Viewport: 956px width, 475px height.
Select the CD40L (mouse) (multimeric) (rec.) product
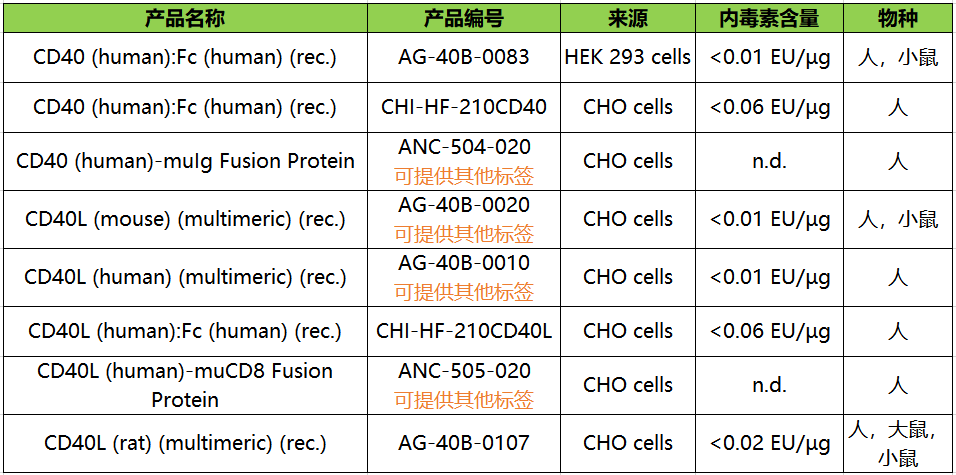[x=185, y=219]
